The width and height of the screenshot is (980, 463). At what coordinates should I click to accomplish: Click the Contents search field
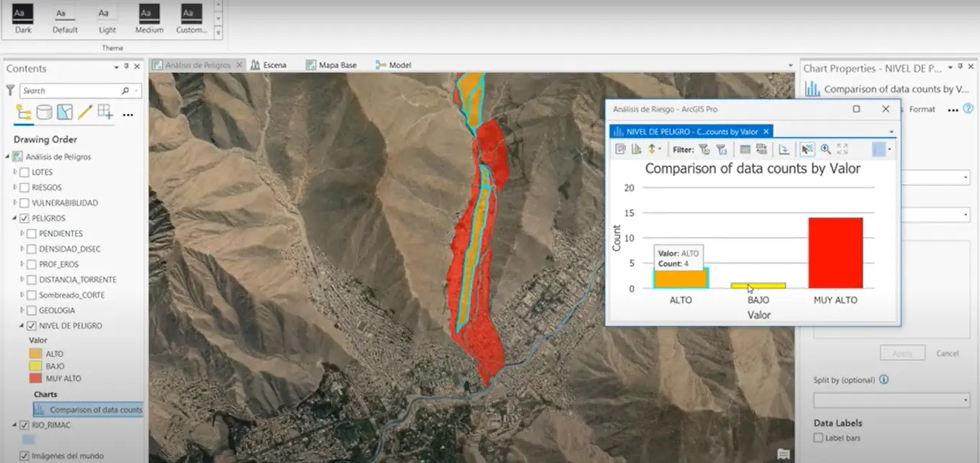point(70,91)
